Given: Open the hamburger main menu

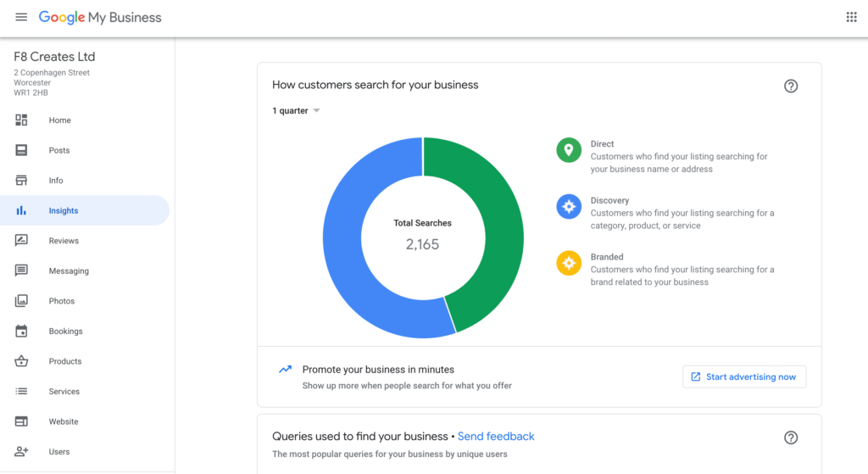Looking at the screenshot, I should (x=21, y=17).
